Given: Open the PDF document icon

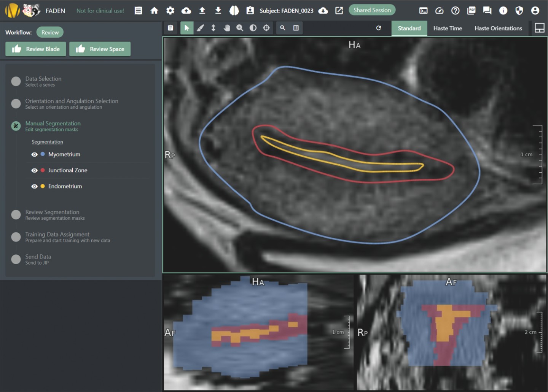Looking at the screenshot, I should [x=471, y=11].
